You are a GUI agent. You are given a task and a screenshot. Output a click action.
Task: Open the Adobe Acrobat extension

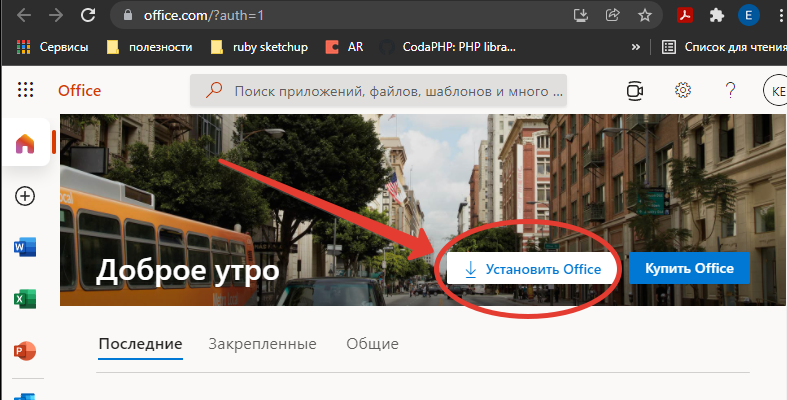coord(685,16)
